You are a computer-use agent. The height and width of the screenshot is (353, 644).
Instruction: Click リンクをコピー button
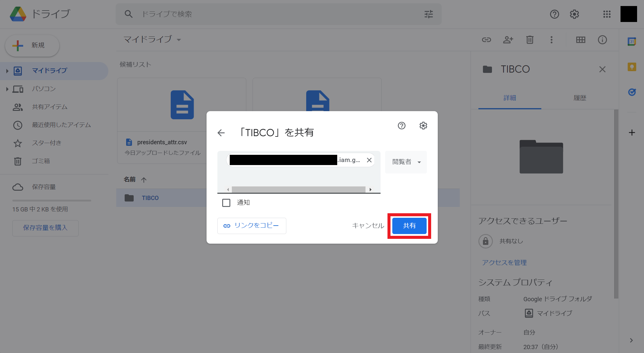click(x=252, y=226)
